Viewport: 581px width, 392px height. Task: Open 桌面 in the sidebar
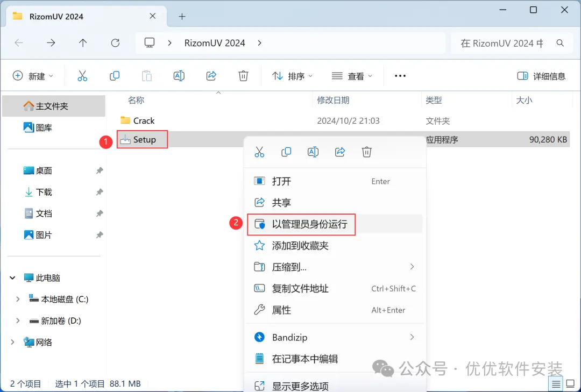(54, 170)
